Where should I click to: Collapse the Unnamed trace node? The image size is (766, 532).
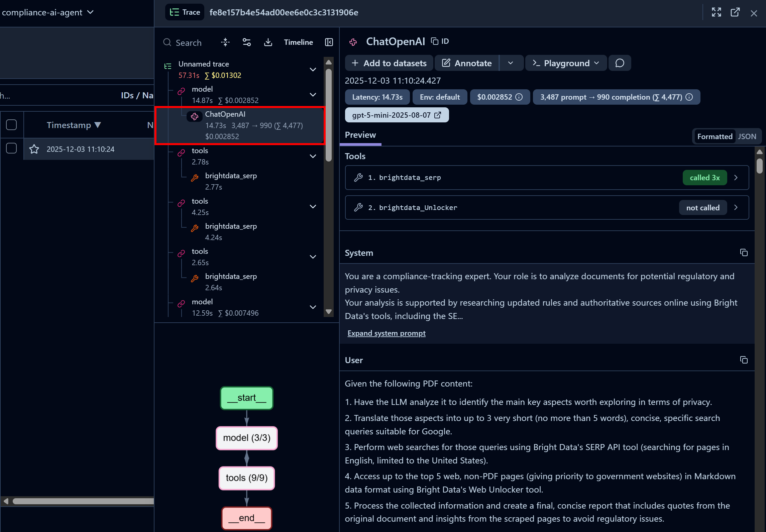tap(313, 70)
